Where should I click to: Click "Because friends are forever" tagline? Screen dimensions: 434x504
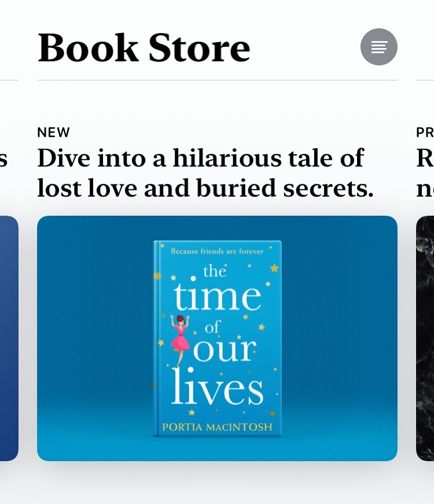pyautogui.click(x=217, y=251)
